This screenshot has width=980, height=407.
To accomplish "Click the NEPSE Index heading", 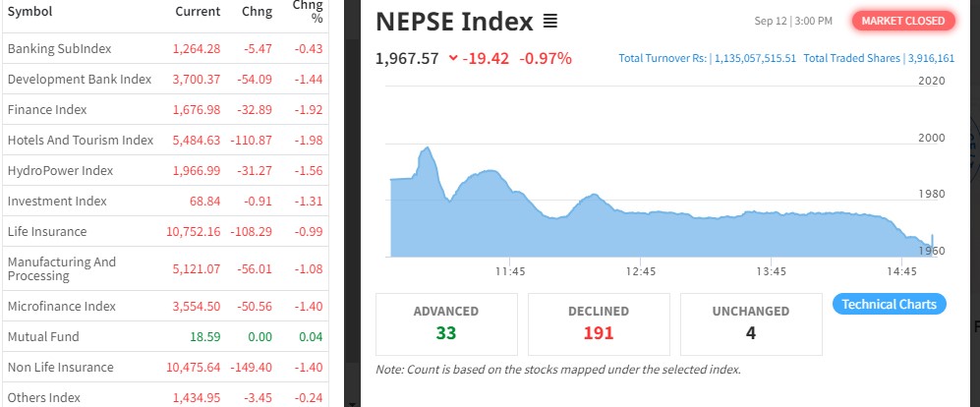I will click(x=454, y=22).
